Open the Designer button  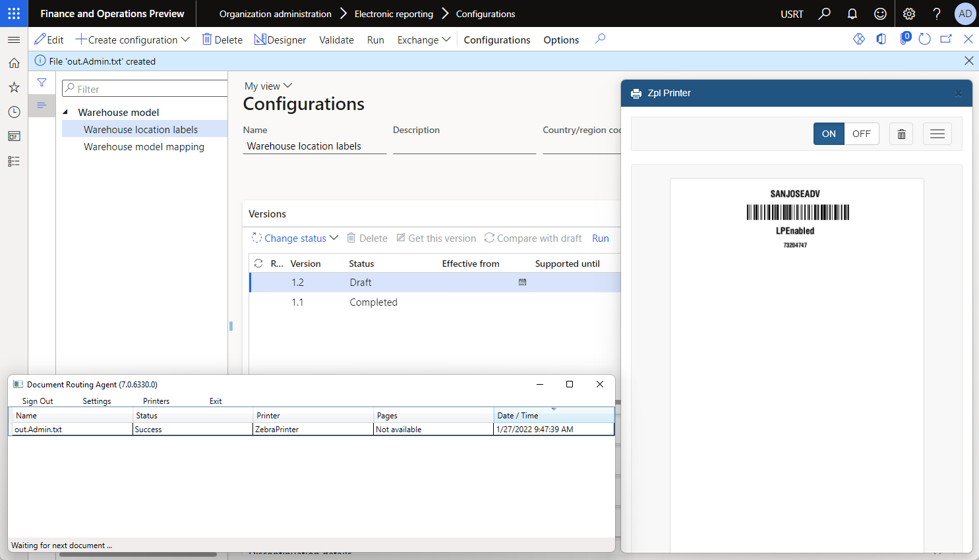(280, 40)
